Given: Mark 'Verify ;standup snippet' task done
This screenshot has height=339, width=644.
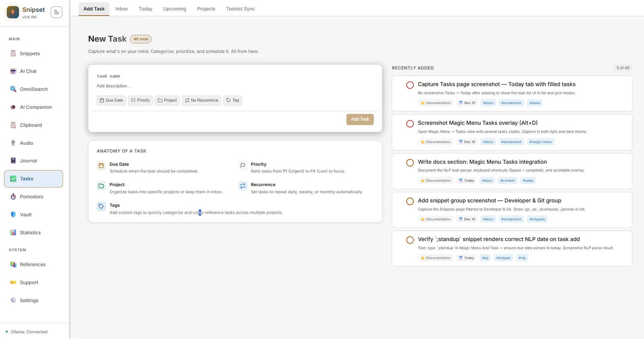Looking at the screenshot, I should tap(410, 240).
